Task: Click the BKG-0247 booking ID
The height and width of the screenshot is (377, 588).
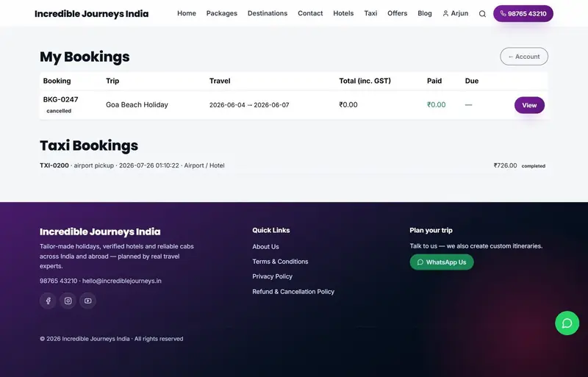Action: coord(61,99)
